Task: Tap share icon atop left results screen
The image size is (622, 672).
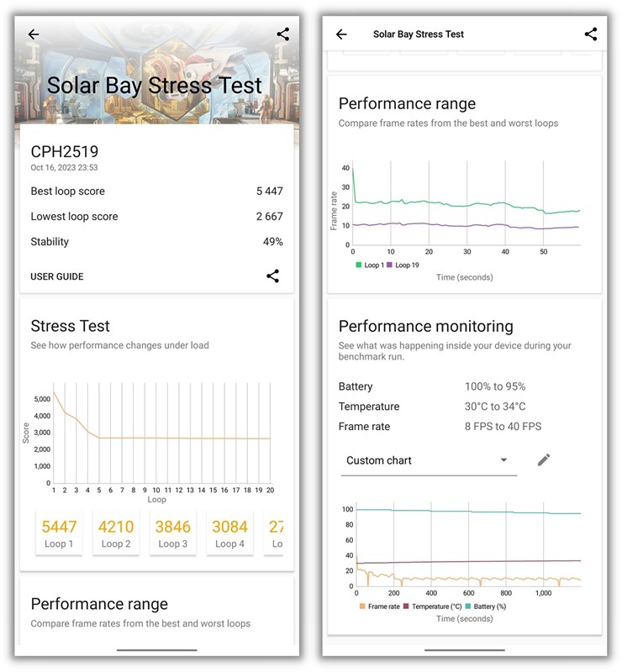Action: 282,34
